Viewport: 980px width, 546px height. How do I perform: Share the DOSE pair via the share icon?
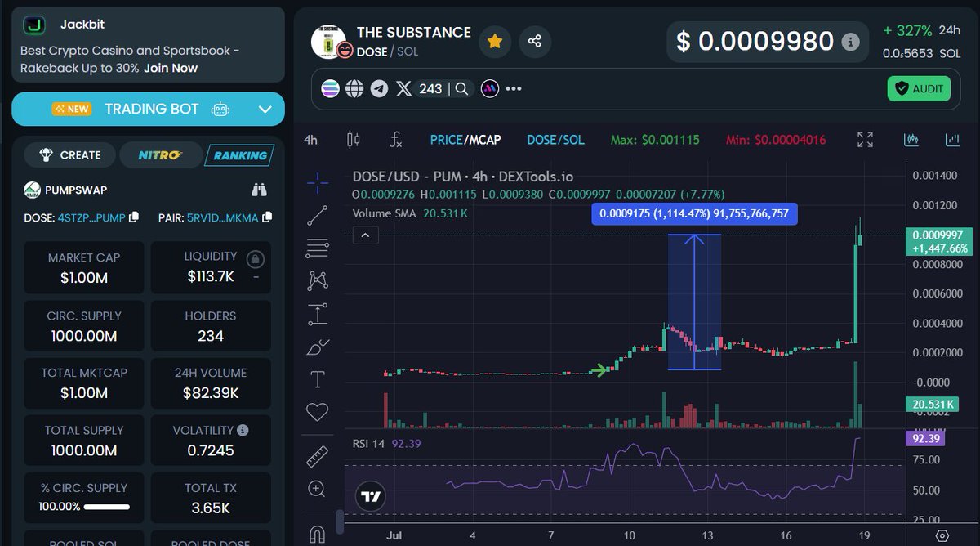coord(535,41)
